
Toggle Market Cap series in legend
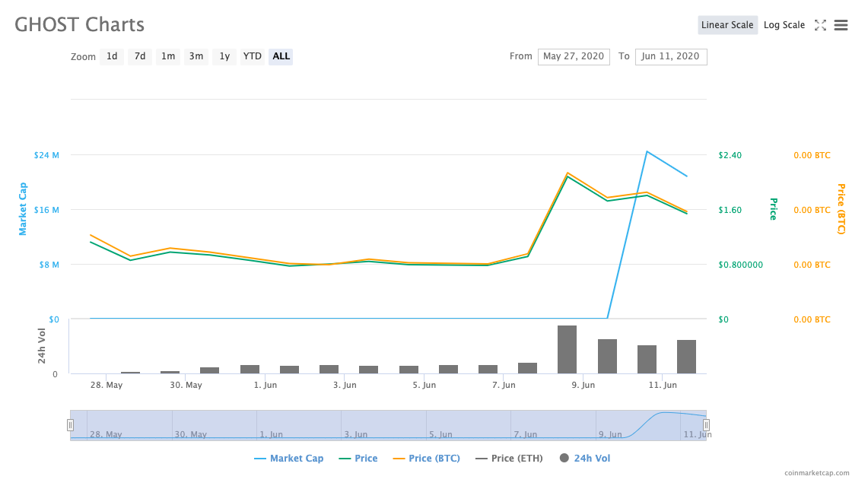pyautogui.click(x=288, y=458)
